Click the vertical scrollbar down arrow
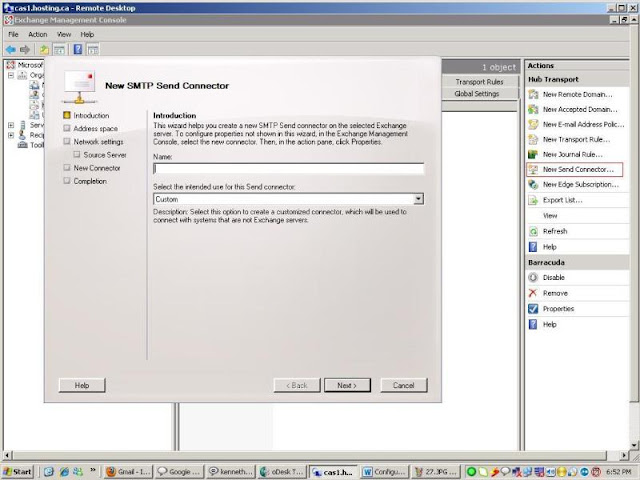640x480 pixels. click(x=634, y=445)
